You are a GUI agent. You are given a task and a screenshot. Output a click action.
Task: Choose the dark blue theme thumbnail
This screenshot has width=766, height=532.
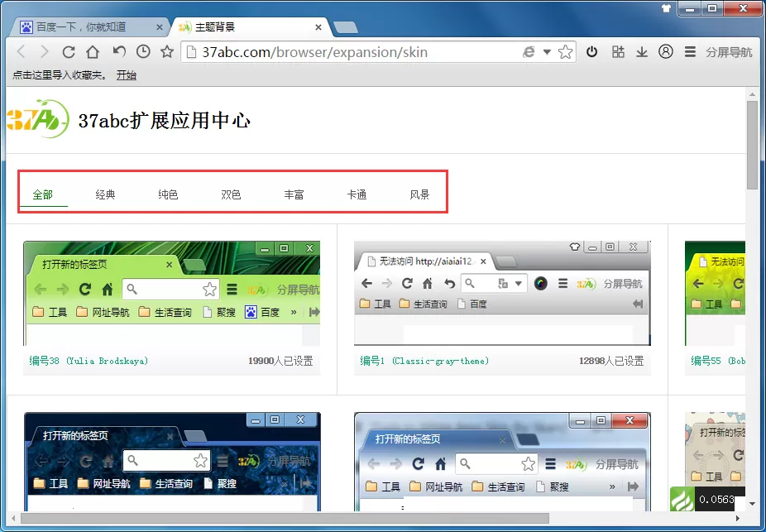pos(172,461)
